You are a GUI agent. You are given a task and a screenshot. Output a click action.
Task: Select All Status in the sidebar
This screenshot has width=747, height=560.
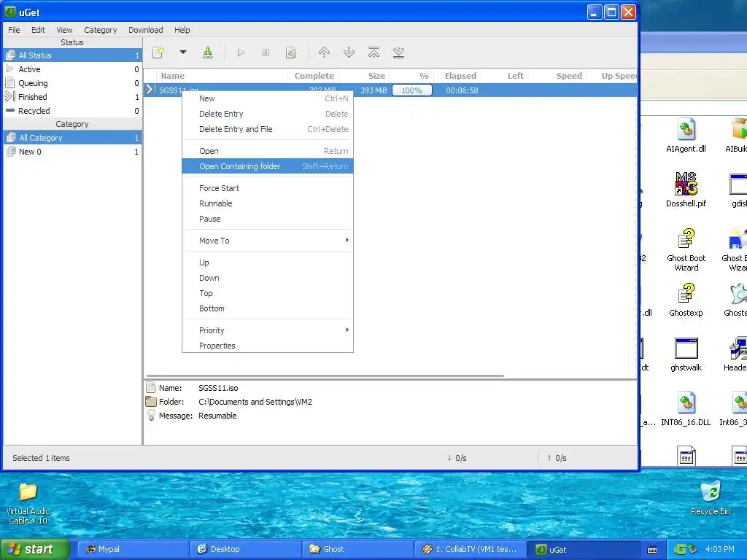coord(72,55)
